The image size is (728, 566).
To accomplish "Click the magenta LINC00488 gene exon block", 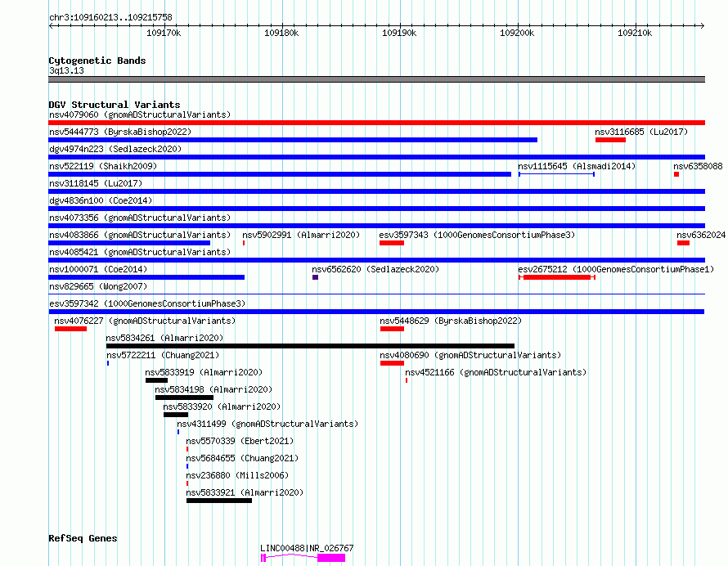I will [331, 558].
